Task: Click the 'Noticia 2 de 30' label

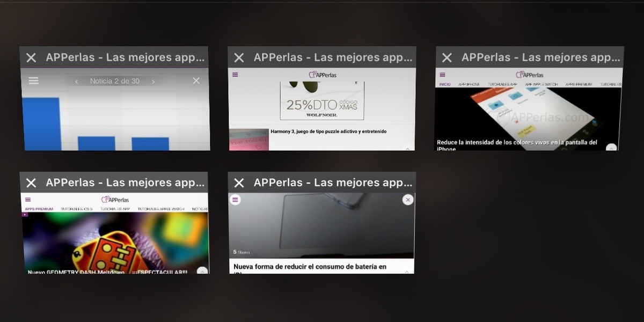Action: click(115, 81)
